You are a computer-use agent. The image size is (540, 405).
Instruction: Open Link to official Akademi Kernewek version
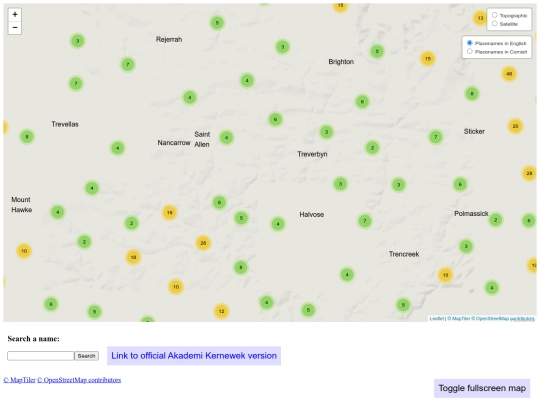click(x=194, y=356)
